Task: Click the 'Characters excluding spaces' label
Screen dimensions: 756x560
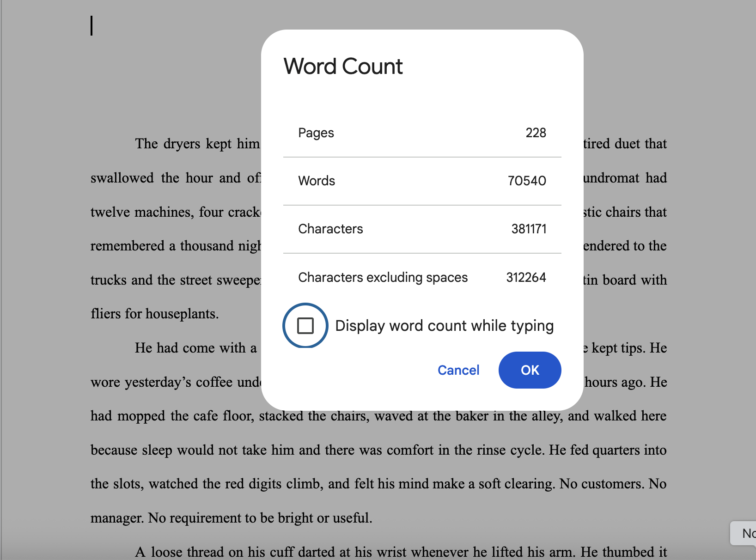Action: point(383,277)
